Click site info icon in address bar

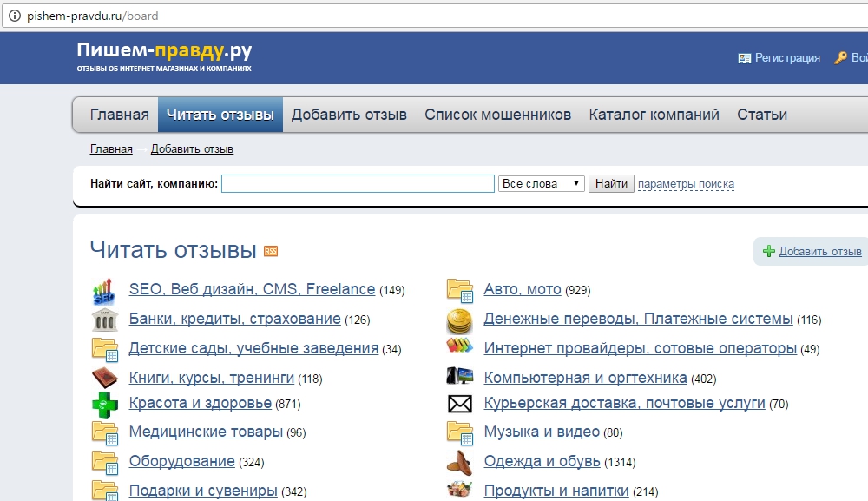point(15,16)
